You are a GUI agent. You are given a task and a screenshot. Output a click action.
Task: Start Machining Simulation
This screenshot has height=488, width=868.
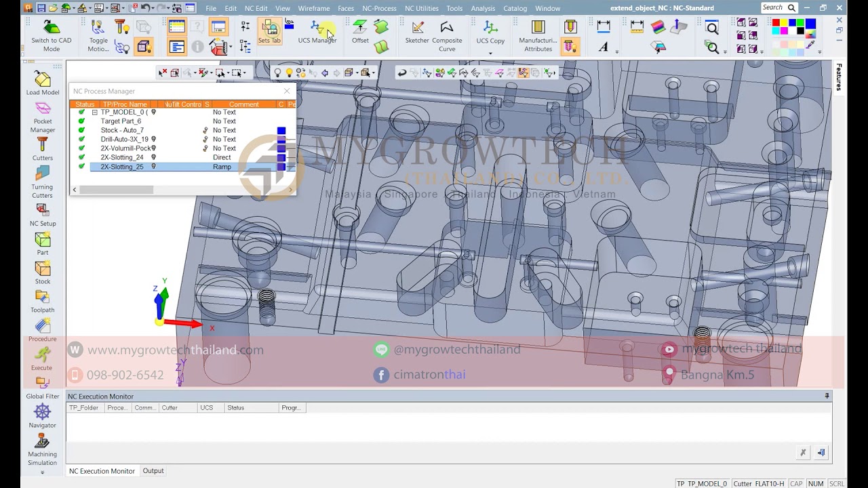click(x=43, y=450)
